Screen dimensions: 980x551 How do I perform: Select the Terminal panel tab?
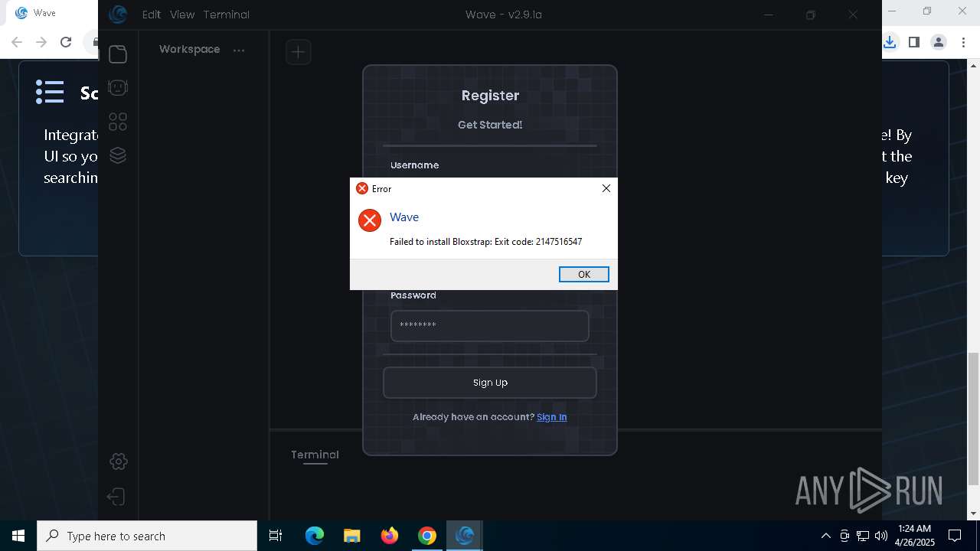pyautogui.click(x=315, y=455)
